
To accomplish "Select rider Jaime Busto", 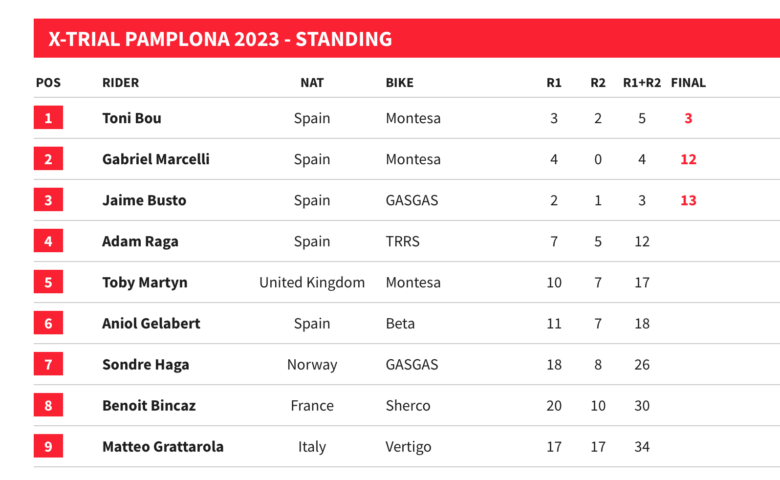I will click(144, 200).
